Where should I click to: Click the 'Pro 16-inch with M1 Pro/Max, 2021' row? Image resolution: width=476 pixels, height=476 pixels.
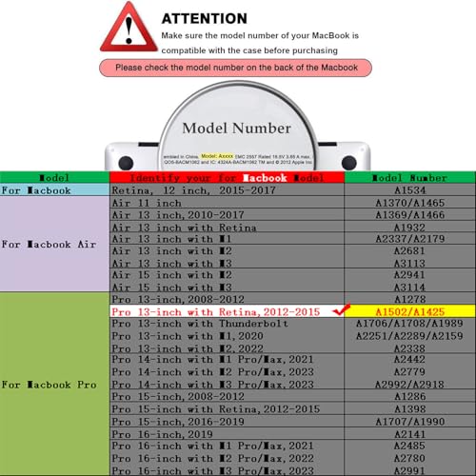pos(227,446)
